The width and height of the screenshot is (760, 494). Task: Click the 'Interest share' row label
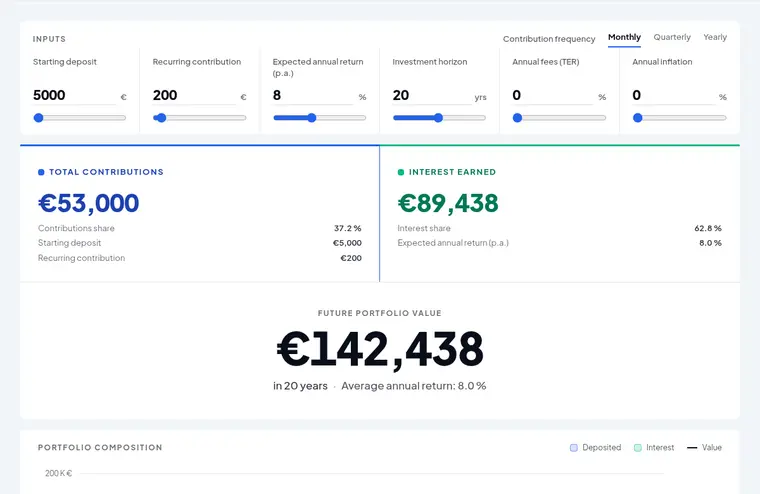[x=424, y=228]
